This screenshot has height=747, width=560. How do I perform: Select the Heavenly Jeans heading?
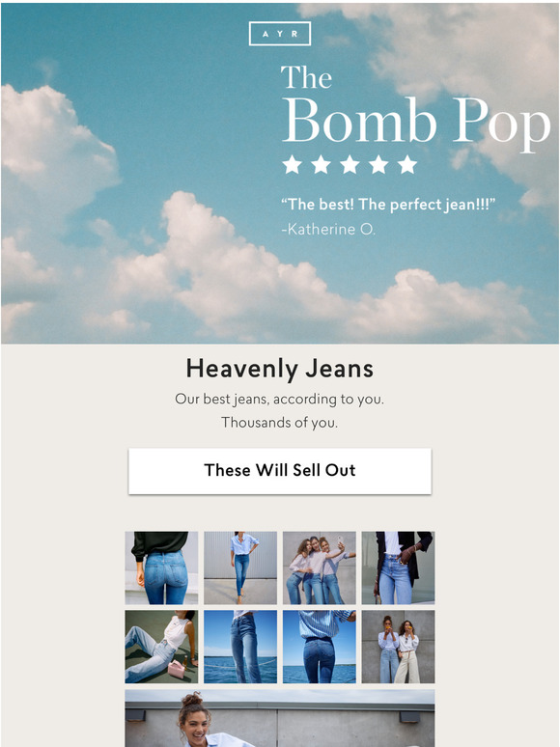[x=280, y=369]
